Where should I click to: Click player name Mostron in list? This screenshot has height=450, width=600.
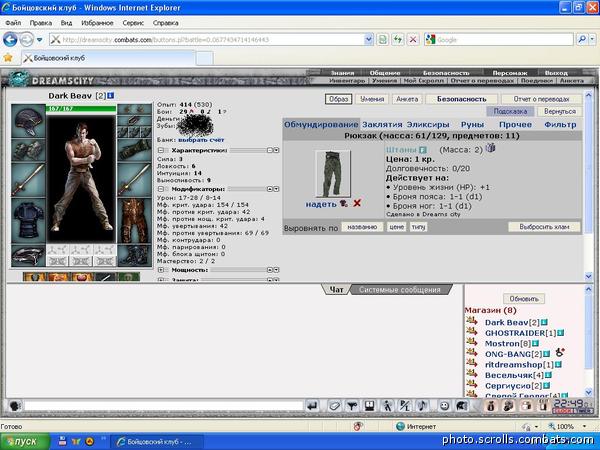pyautogui.click(x=502, y=344)
